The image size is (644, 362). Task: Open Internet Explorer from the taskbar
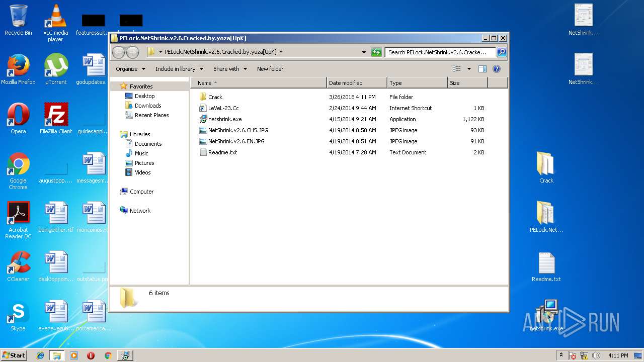40,355
